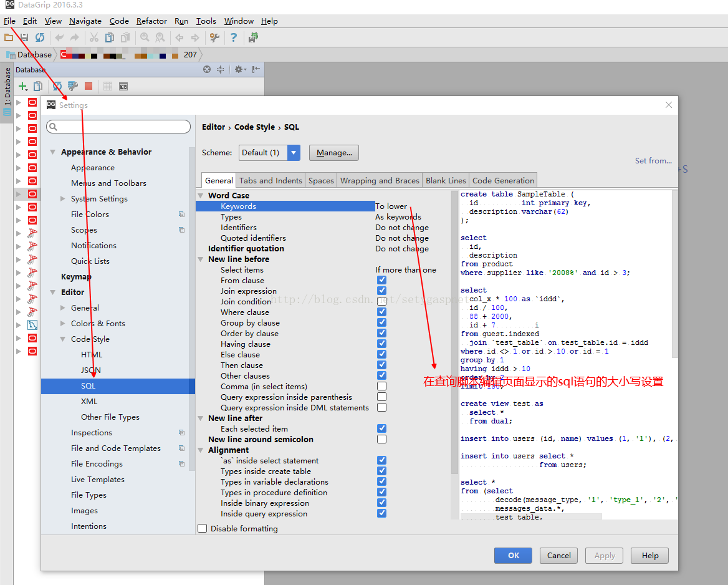The height and width of the screenshot is (585, 728).
Task: Select JSON under Code Style
Action: point(91,370)
